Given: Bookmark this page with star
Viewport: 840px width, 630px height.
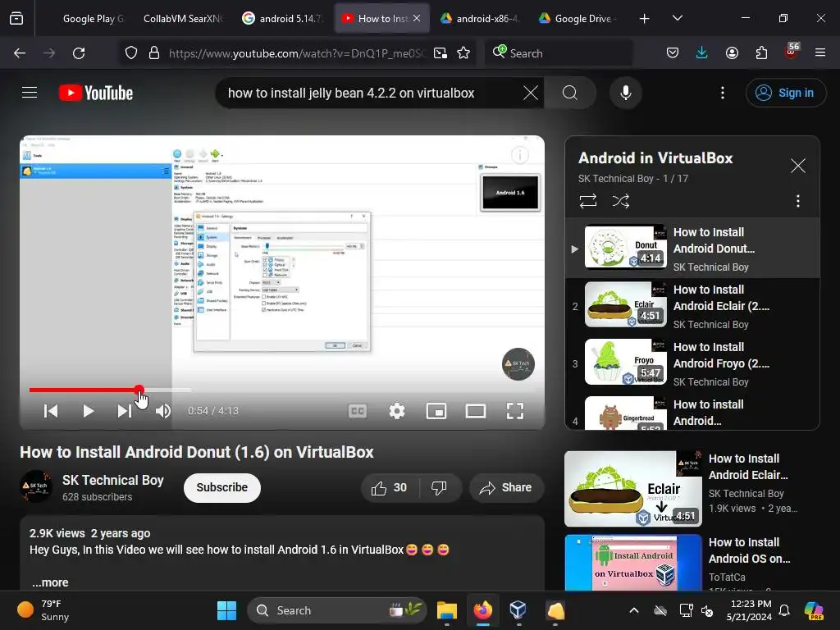Looking at the screenshot, I should click(463, 53).
